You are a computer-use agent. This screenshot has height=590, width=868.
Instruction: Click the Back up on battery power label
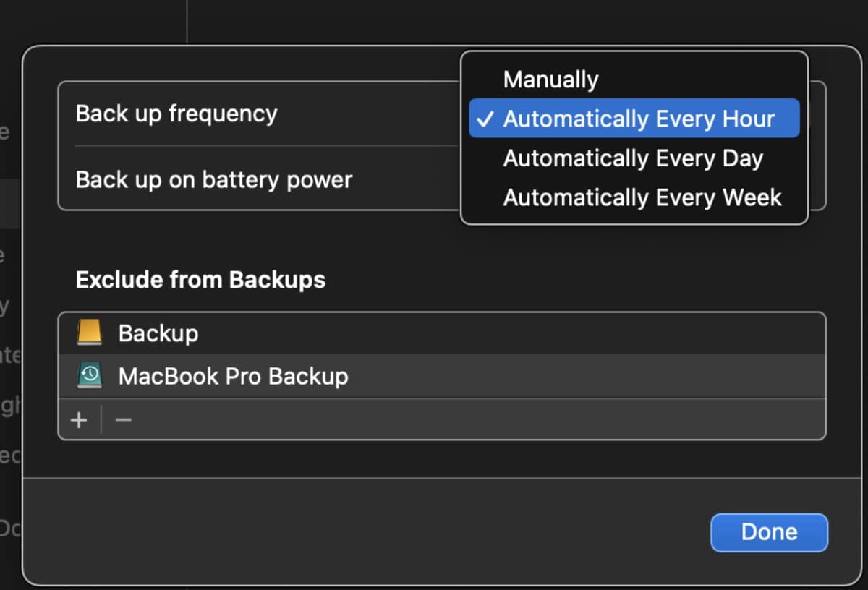pyautogui.click(x=214, y=179)
